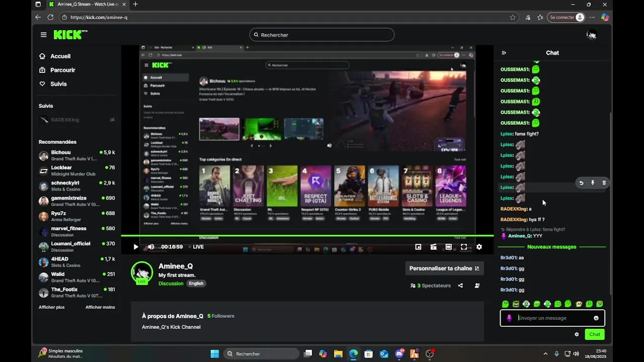Viewport: 644px width, 362px height.
Task: Open the clip creation icon
Action: coord(433,247)
